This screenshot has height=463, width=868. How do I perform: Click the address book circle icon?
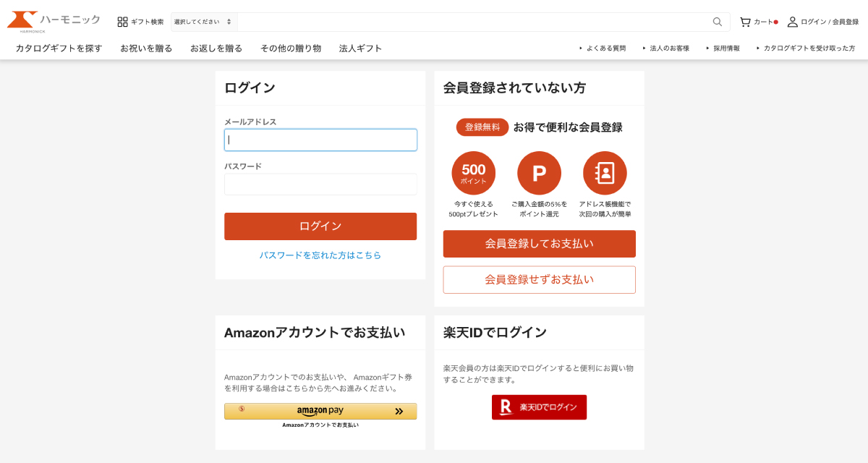click(605, 173)
